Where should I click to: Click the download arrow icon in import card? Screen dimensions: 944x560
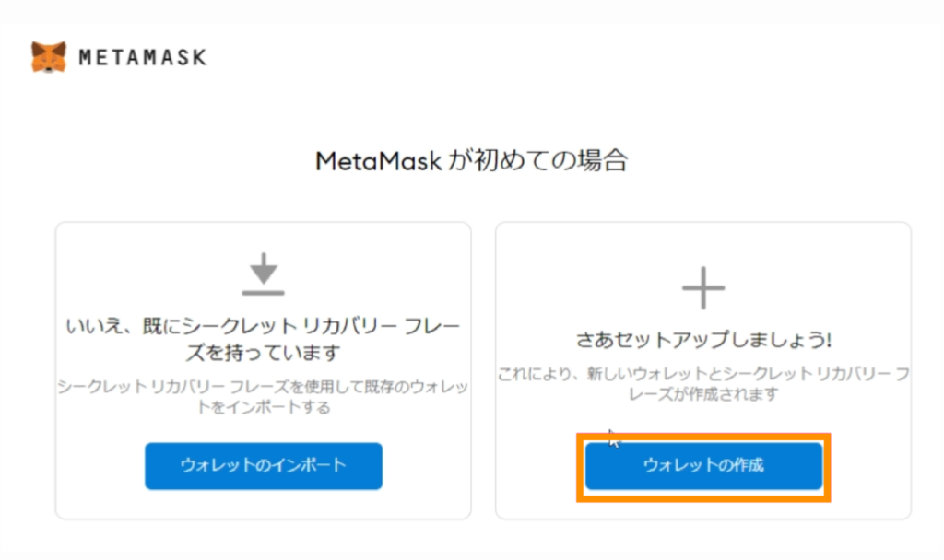(264, 267)
